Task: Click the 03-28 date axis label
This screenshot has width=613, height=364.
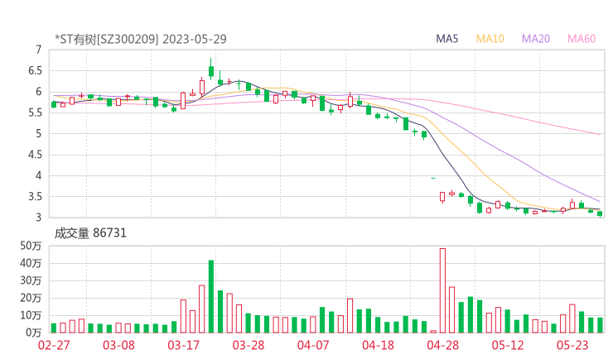Action: click(249, 345)
